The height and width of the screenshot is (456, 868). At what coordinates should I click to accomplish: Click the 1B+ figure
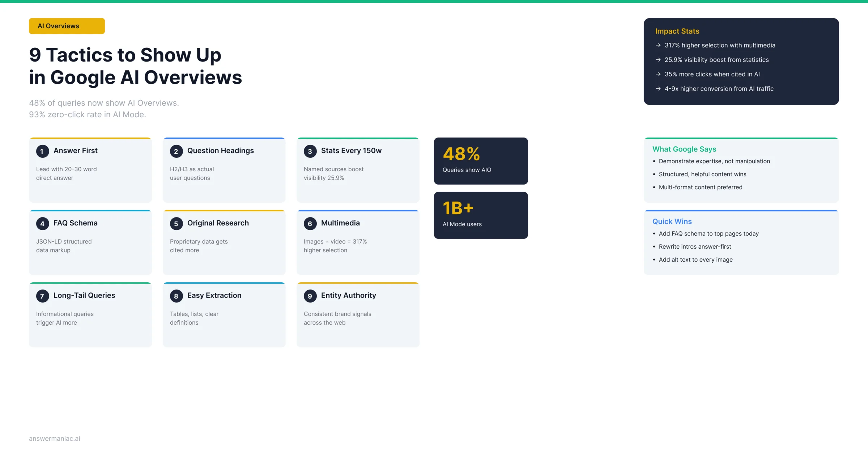[458, 208]
